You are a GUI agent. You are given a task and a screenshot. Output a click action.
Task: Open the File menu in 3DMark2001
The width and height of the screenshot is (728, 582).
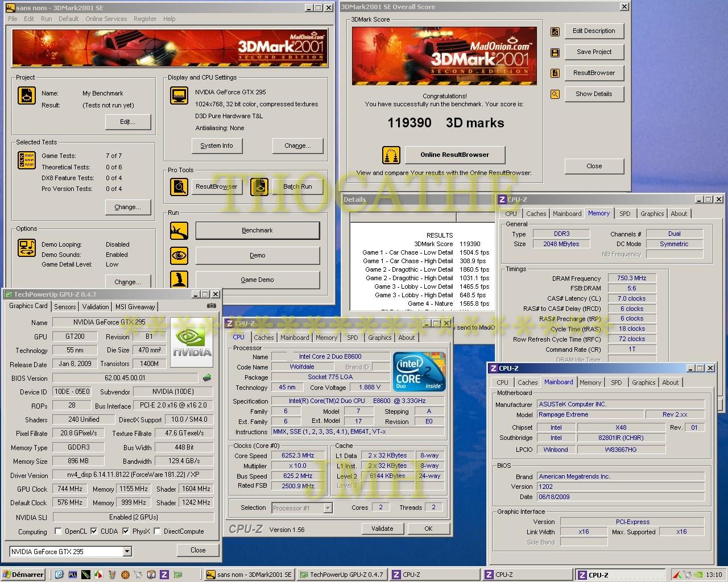(13, 19)
